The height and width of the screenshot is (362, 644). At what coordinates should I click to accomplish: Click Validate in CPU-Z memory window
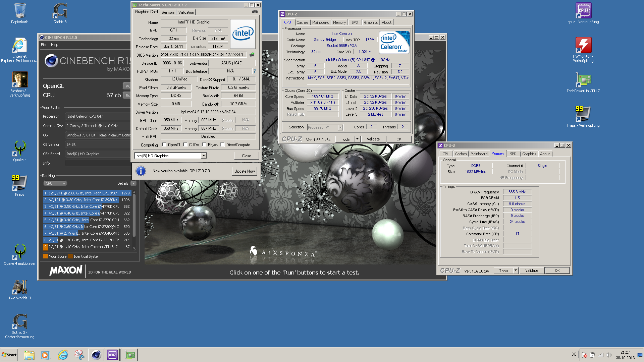(x=532, y=270)
